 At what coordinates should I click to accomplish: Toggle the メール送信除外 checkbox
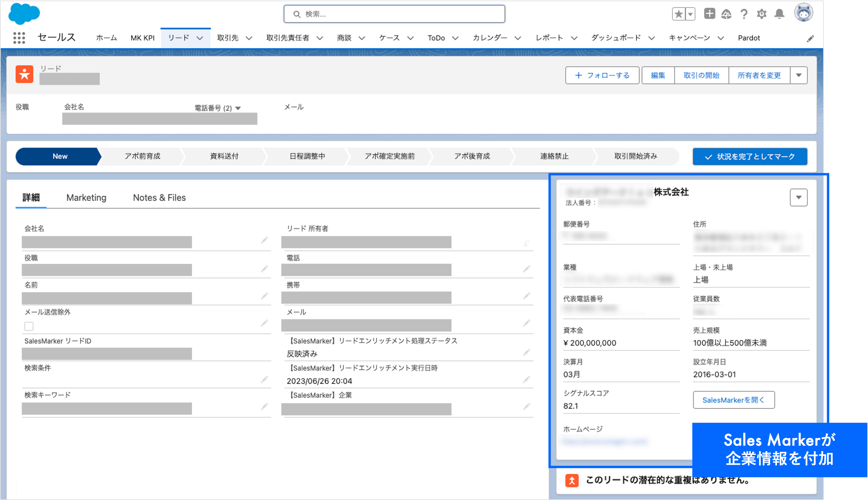tap(29, 326)
